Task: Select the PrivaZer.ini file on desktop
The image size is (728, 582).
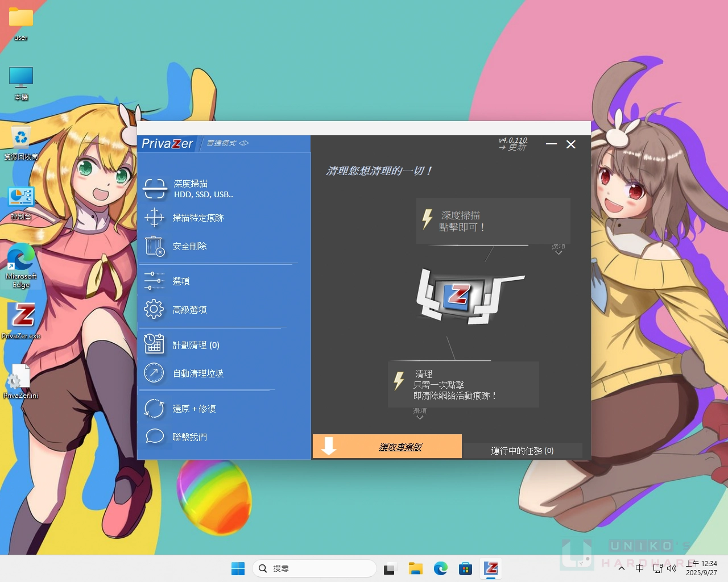Action: 21,381
